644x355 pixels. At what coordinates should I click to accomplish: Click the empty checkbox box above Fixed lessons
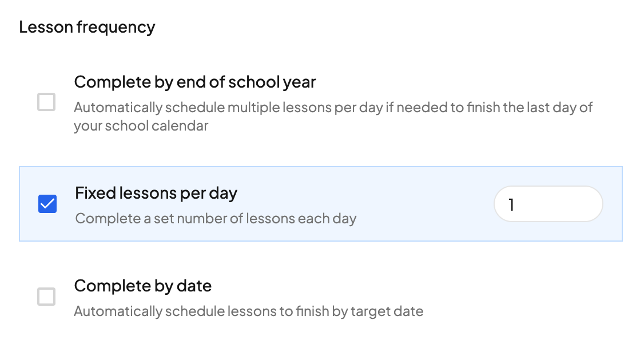46,102
